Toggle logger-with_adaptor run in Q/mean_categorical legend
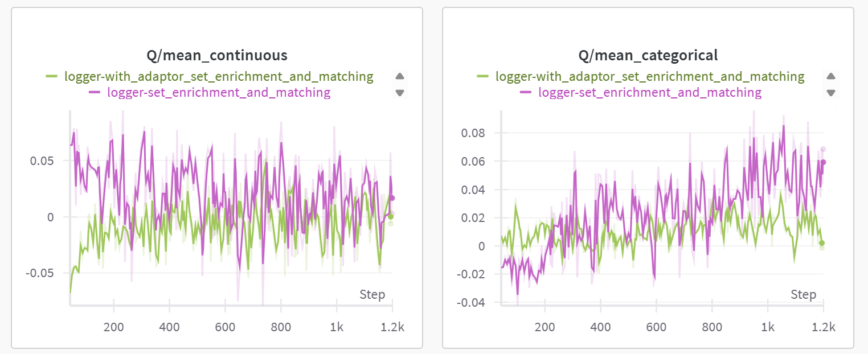The image size is (868, 354). 650,76
